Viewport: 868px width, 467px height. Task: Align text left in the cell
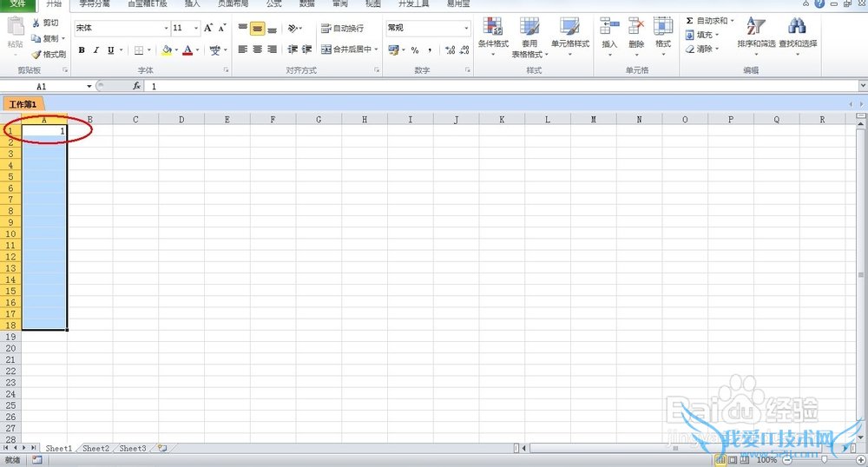[242, 49]
